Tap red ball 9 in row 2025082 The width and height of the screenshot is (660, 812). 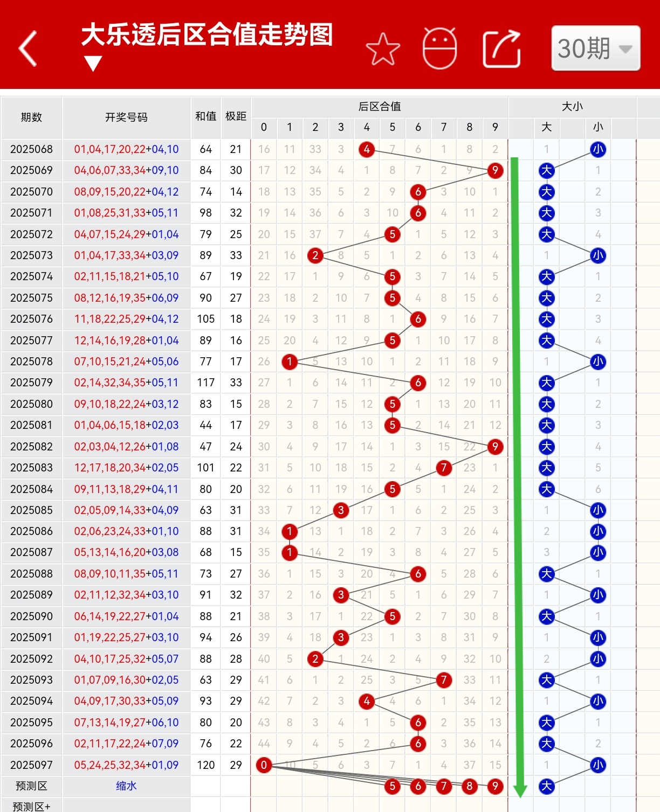point(495,447)
